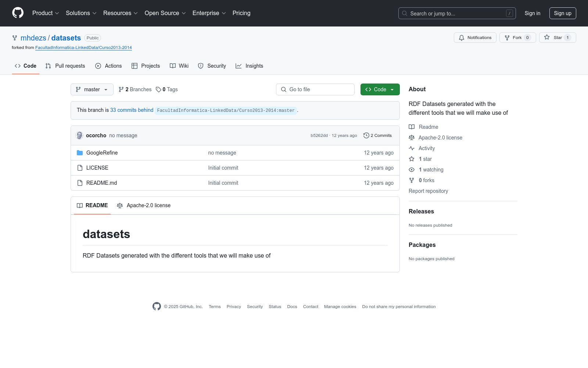Click the Star icon button
This screenshot has width=588, height=368.
coord(547,38)
